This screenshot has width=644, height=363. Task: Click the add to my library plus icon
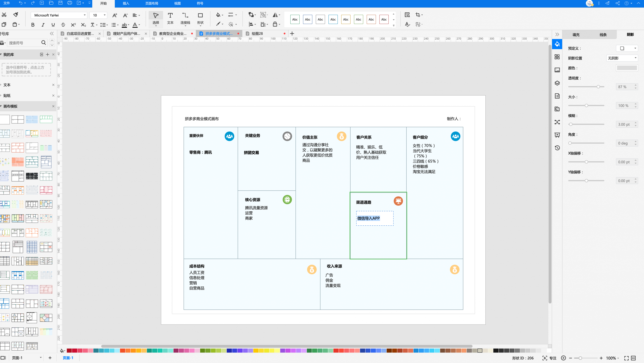[x=47, y=54]
